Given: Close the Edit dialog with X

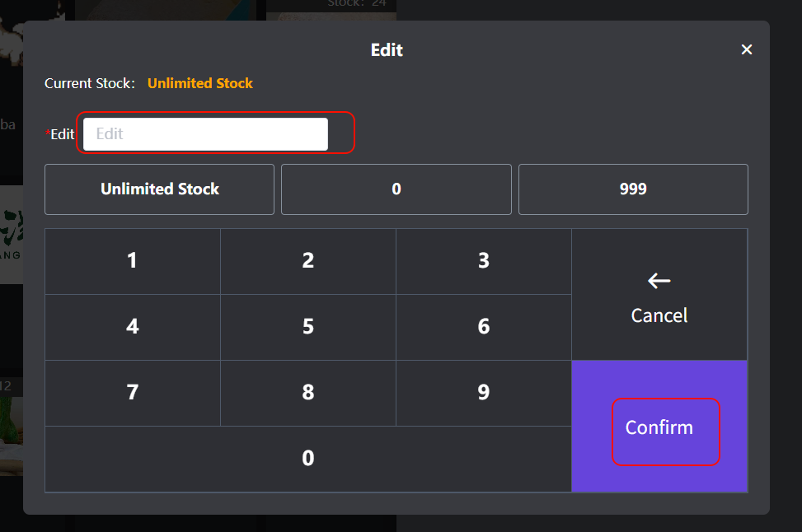Looking at the screenshot, I should tap(747, 49).
